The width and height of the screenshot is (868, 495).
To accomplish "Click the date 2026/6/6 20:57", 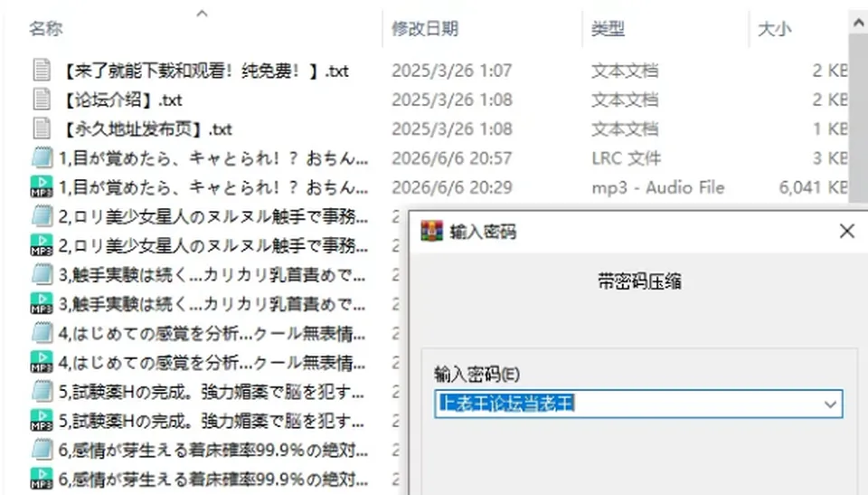I will pyautogui.click(x=452, y=158).
